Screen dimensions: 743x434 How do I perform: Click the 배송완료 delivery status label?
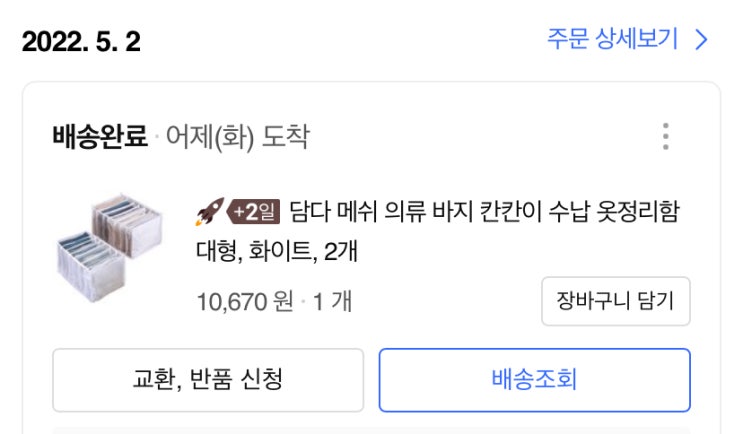[99, 136]
